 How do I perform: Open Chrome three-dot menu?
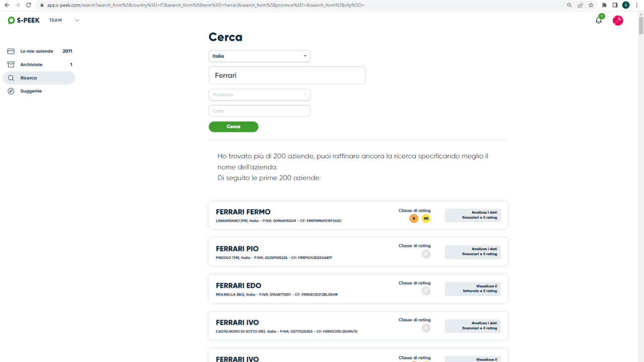tap(637, 5)
